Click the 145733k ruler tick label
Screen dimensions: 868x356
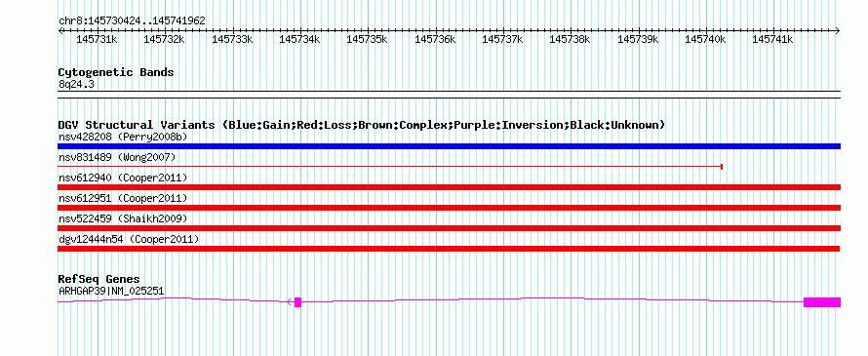pyautogui.click(x=232, y=39)
